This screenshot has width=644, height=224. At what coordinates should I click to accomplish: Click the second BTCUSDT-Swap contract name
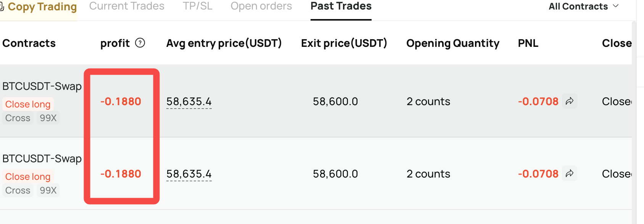point(42,159)
